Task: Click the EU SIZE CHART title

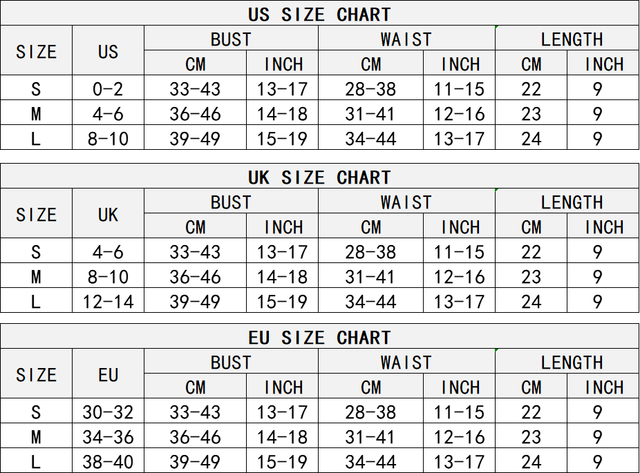Action: (x=320, y=338)
